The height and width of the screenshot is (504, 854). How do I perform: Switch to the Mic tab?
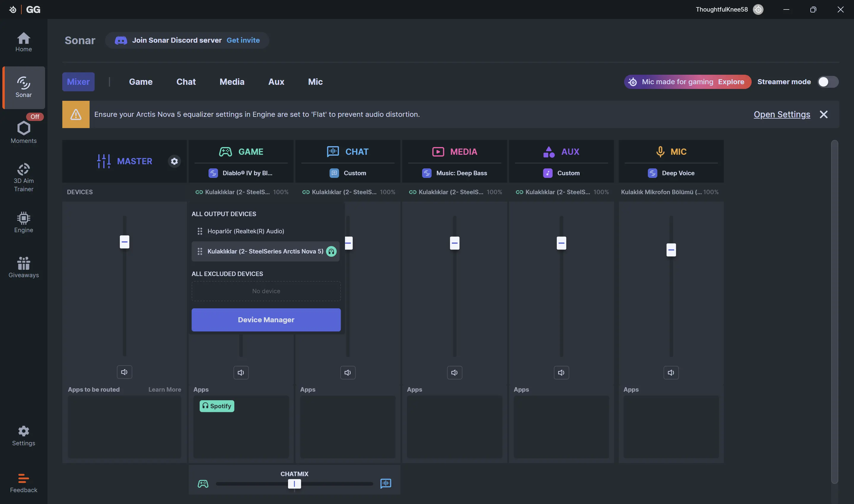click(x=315, y=82)
